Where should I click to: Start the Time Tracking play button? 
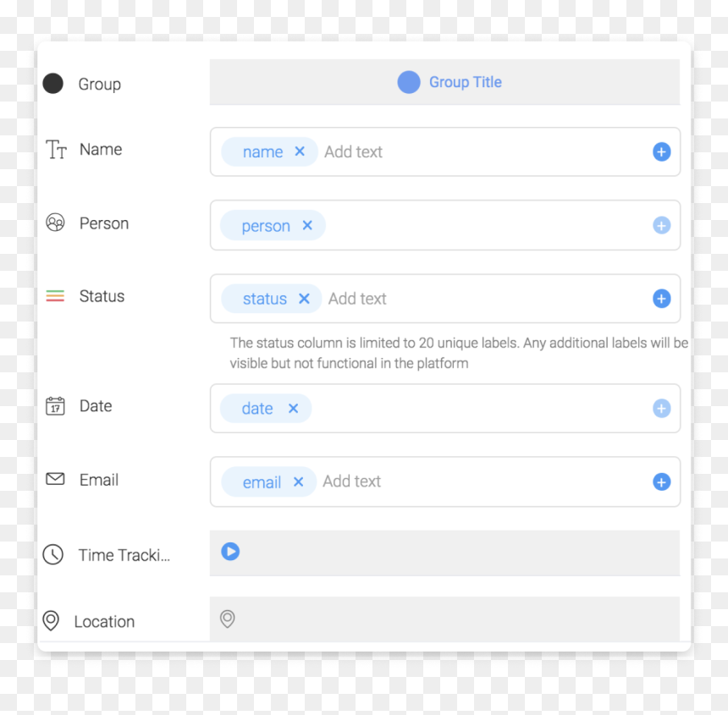(230, 551)
